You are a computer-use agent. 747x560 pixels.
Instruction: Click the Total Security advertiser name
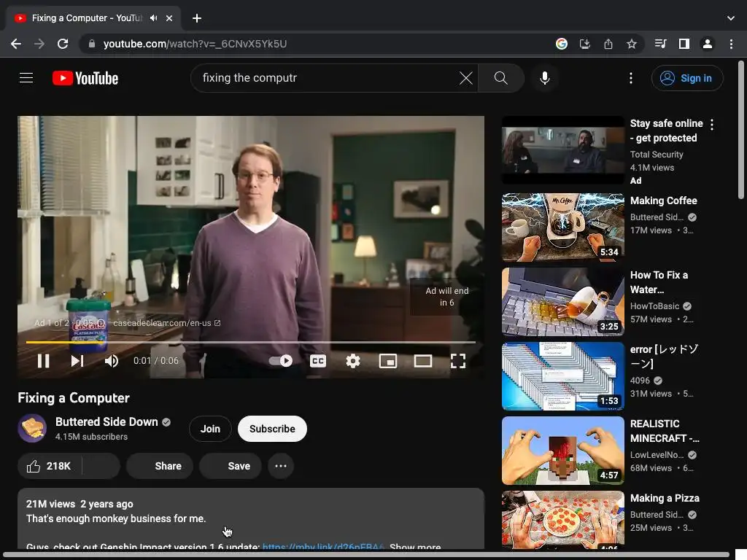pos(657,155)
